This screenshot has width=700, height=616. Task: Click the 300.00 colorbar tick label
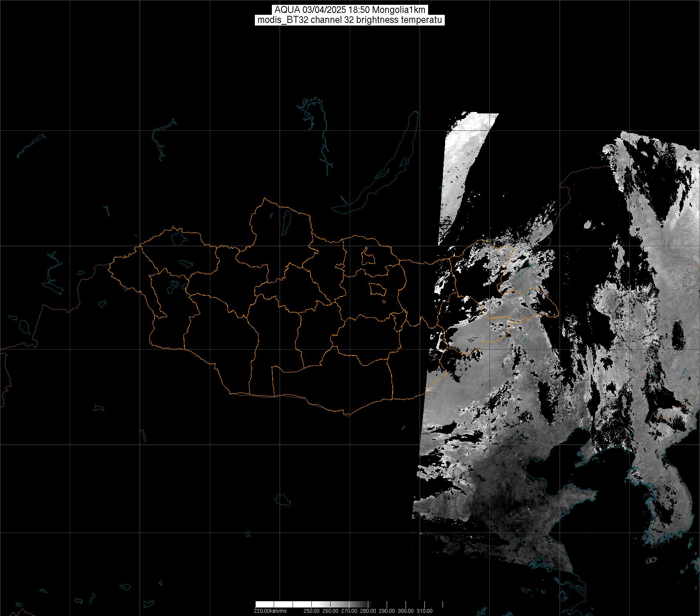[406, 611]
